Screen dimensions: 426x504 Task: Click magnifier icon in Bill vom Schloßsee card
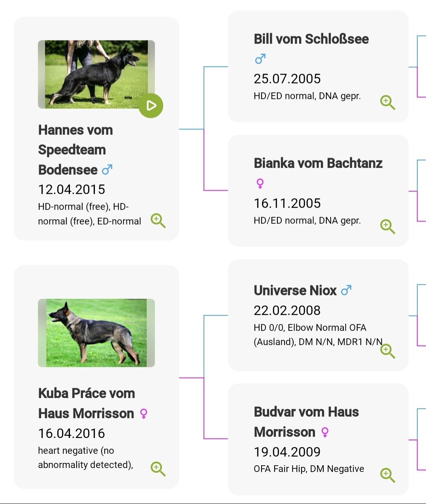tap(387, 102)
